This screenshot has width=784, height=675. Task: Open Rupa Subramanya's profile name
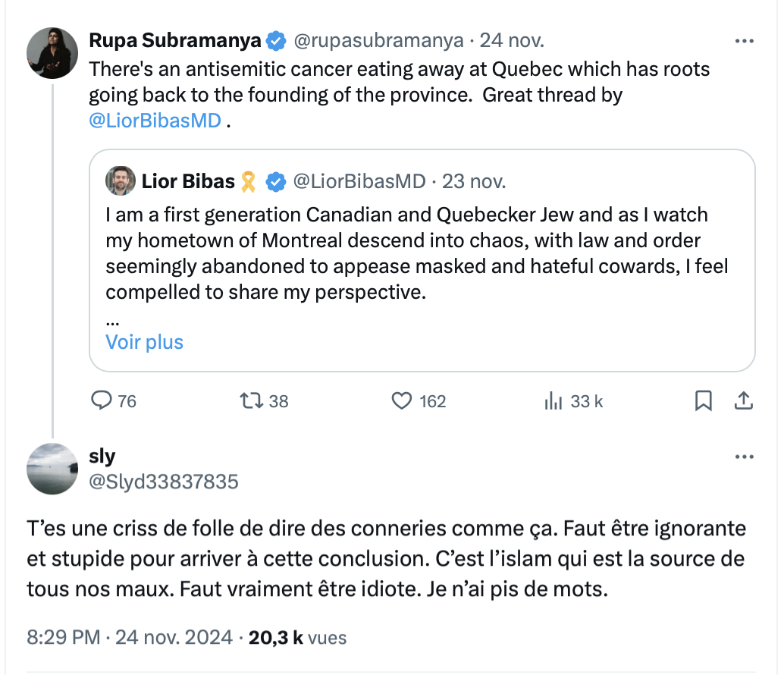175,40
